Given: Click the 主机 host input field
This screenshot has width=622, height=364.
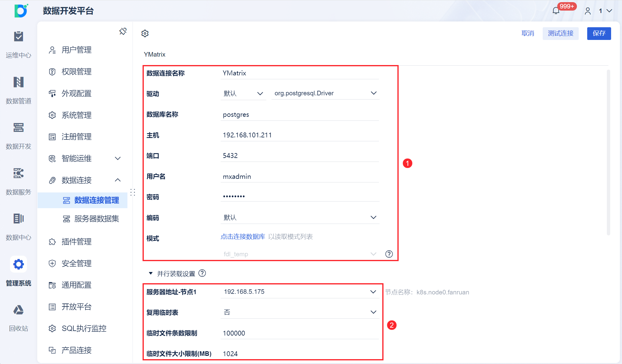Looking at the screenshot, I should (300, 135).
